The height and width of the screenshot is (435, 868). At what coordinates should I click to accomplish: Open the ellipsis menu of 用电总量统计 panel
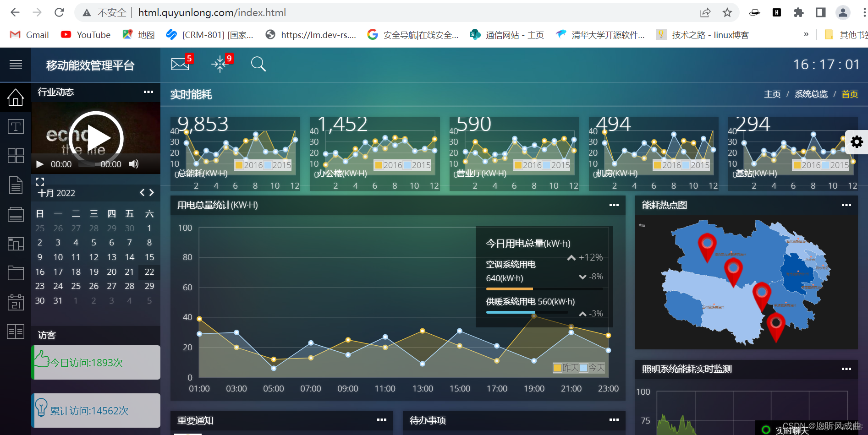614,205
